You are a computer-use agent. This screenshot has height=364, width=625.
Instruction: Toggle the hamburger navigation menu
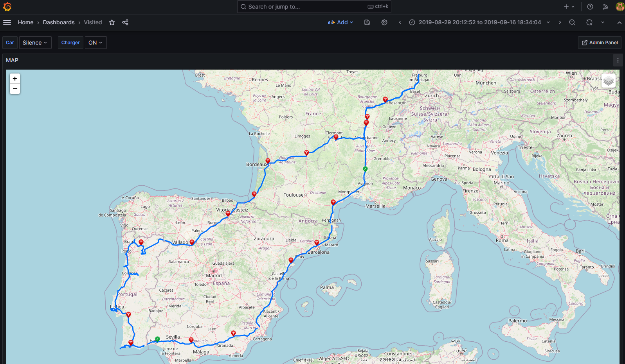(x=7, y=22)
